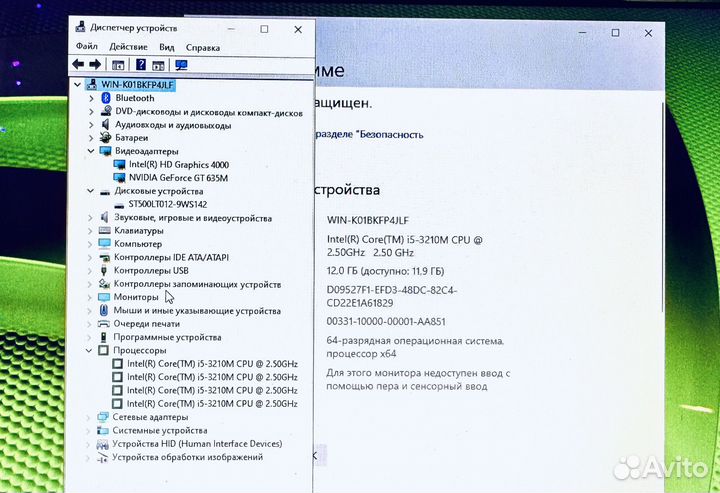Open the Файл menu
This screenshot has width=720, height=493.
[x=87, y=46]
